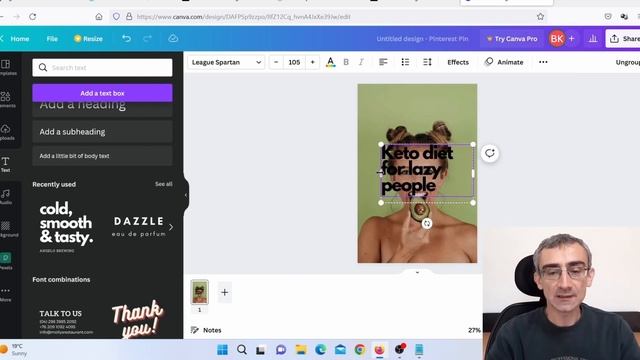
Task: Open the insights chart icon
Action: (593, 39)
